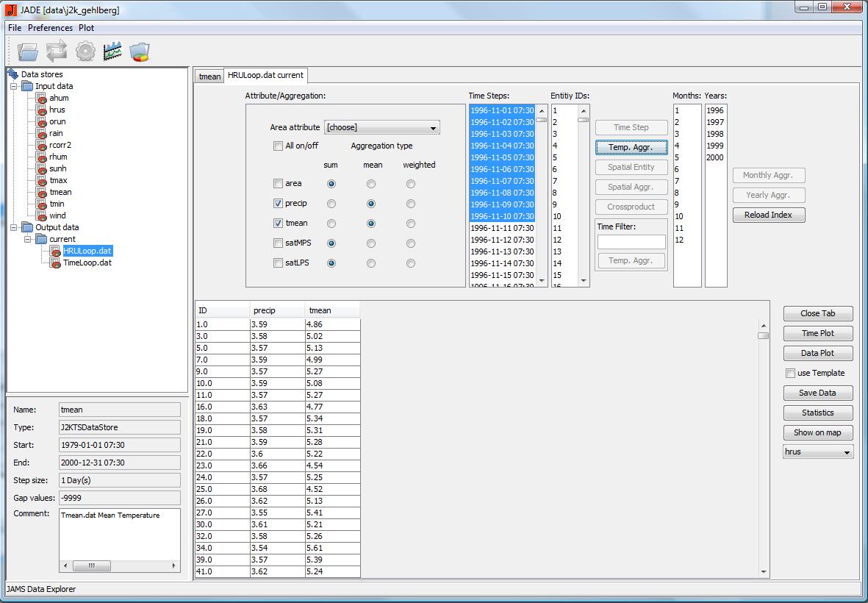Select the rain data store icon

[42, 133]
